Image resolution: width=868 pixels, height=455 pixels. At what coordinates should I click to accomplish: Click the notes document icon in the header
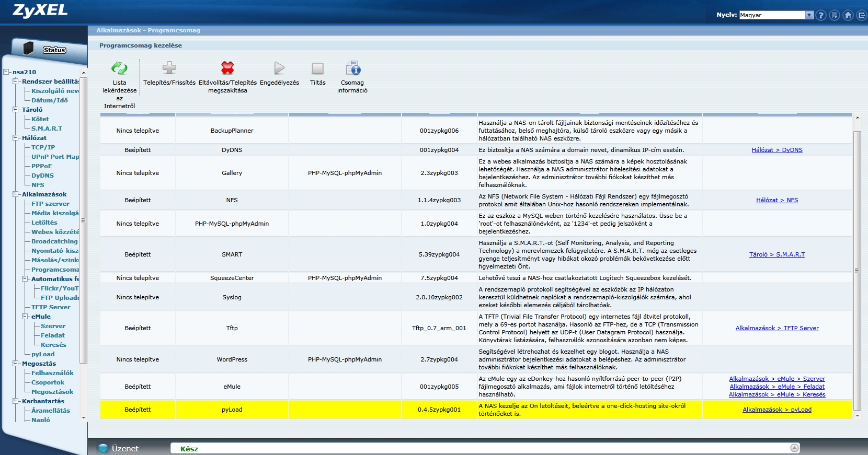click(x=835, y=15)
